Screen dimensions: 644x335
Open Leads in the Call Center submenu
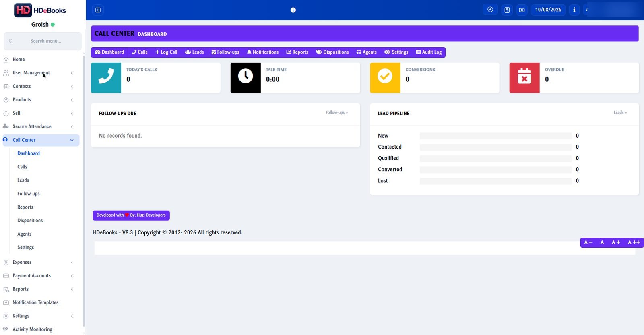tap(23, 180)
